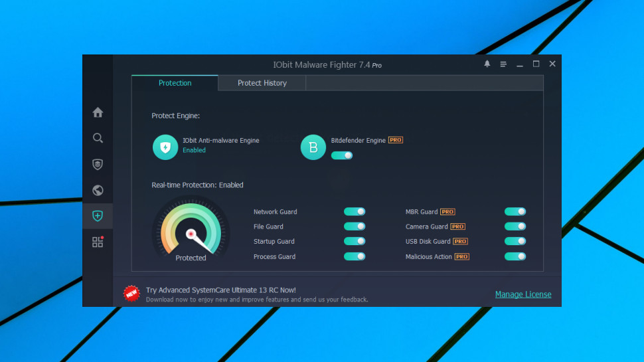Viewport: 644px width, 362px height.
Task: Click the PRO badge beside Camera Guard
Action: 457,226
